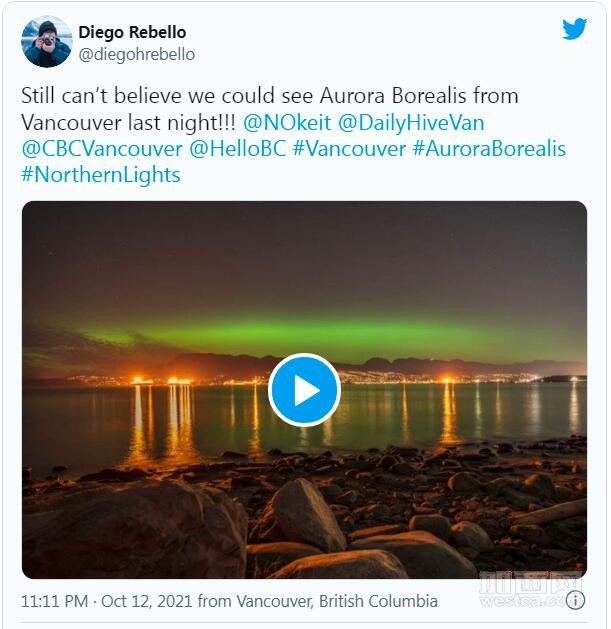Open the @HelloBC mention
Screen dimensions: 611x629
237,149
